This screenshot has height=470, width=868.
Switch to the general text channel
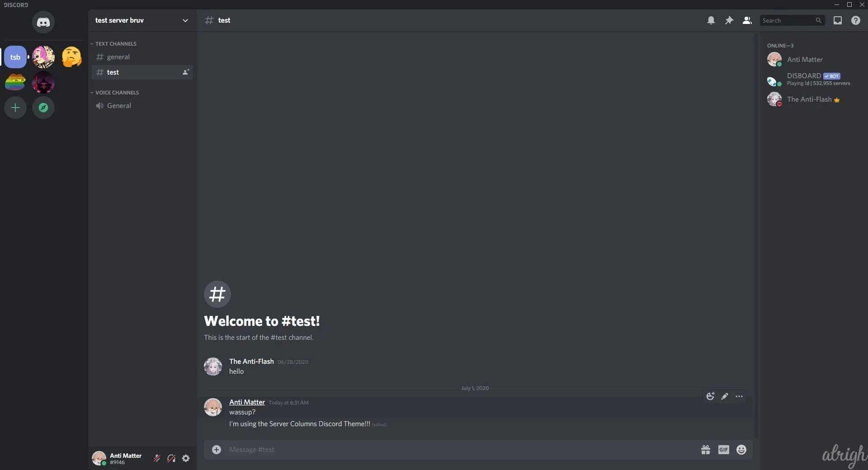point(142,57)
